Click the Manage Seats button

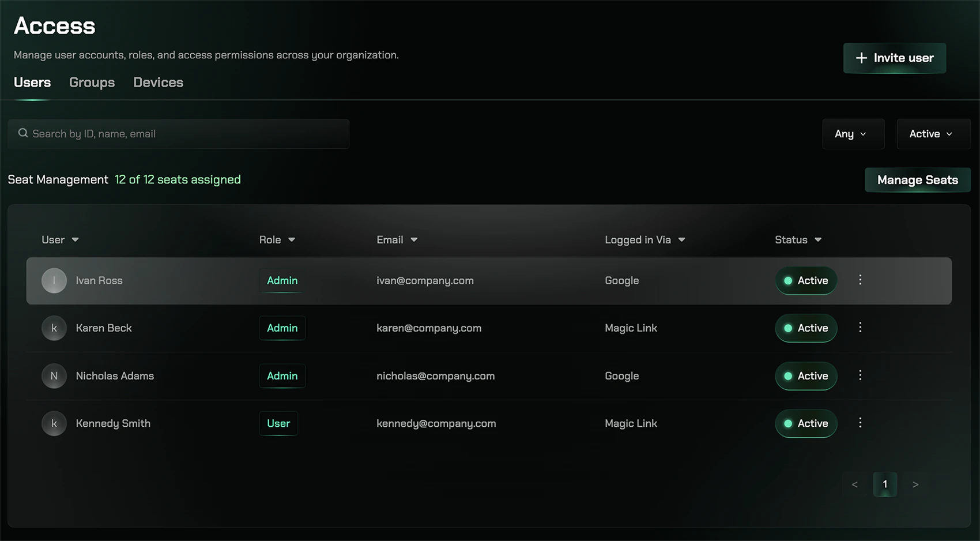[x=917, y=179]
